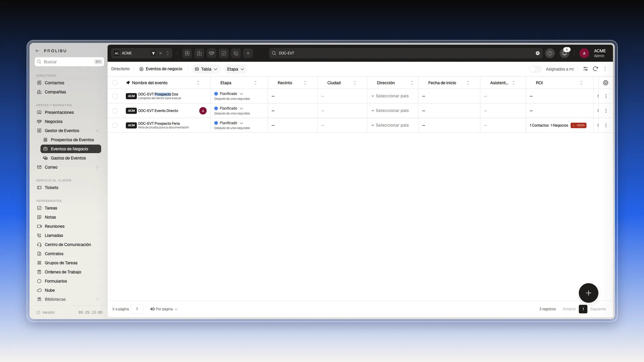Viewport: 644px width, 362px height.
Task: Open the 40 Por página dropdown
Action: click(164, 309)
